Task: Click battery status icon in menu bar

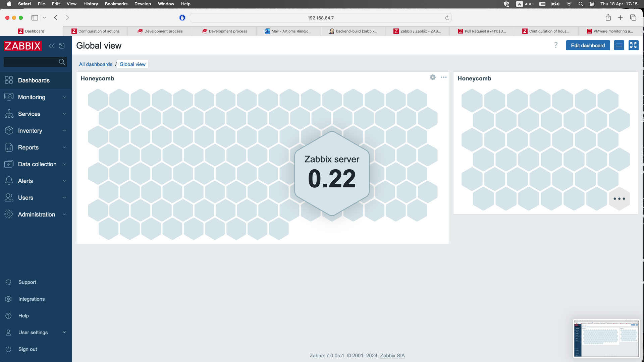Action: [x=555, y=4]
